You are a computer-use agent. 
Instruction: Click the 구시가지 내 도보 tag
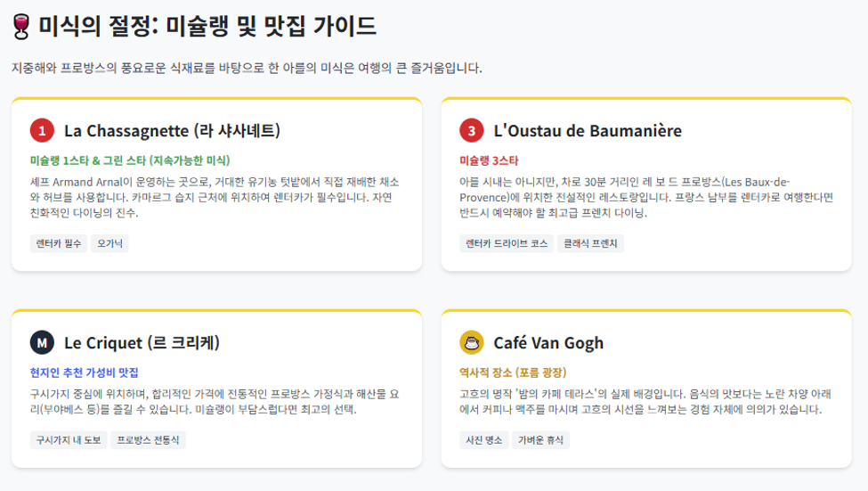(68, 440)
